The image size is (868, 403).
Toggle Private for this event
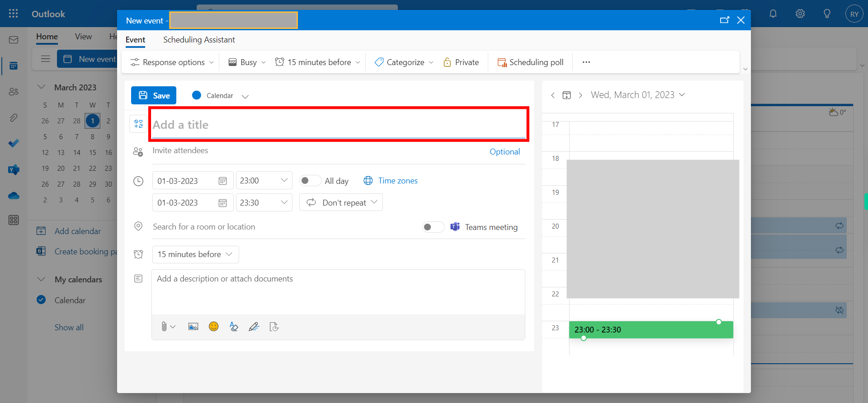461,62
